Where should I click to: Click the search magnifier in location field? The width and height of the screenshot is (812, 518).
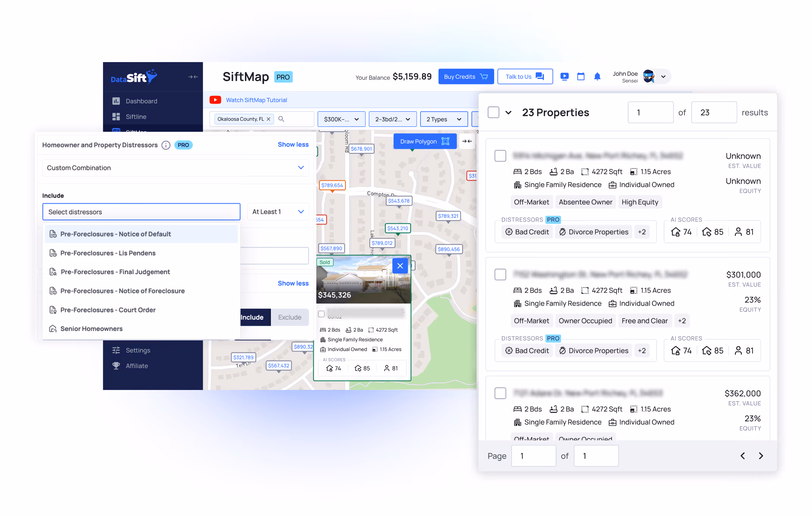281,119
